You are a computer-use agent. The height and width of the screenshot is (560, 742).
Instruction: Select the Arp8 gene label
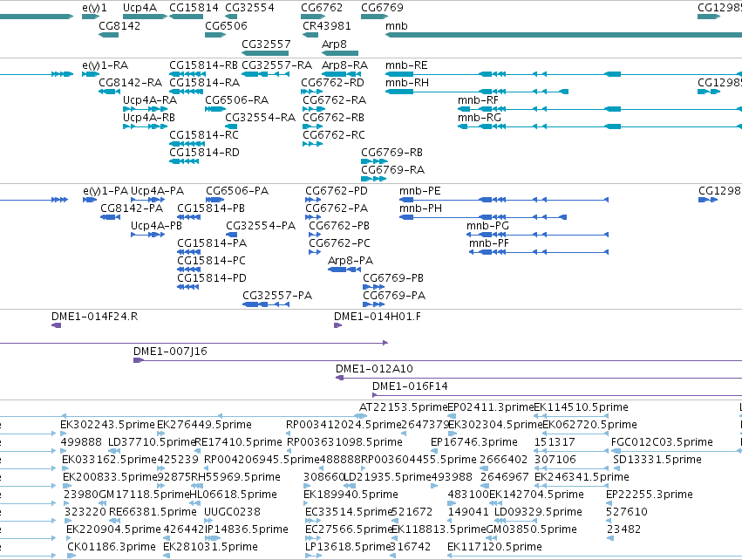pyautogui.click(x=334, y=44)
